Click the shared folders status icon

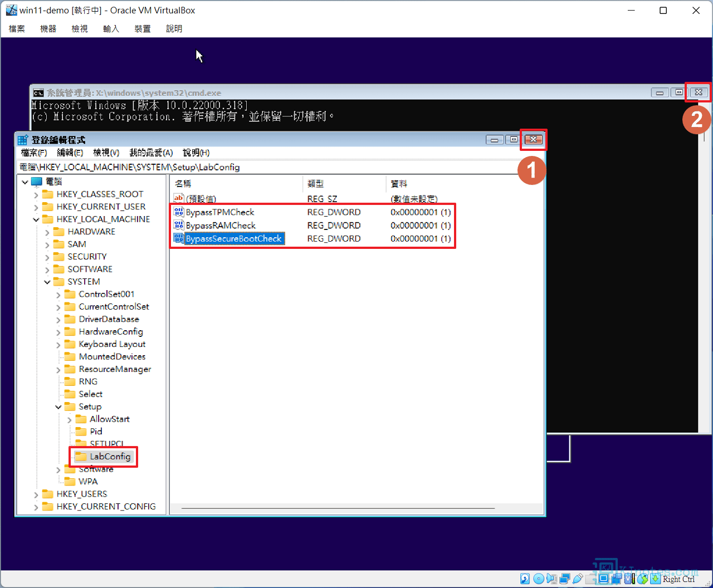point(590,579)
